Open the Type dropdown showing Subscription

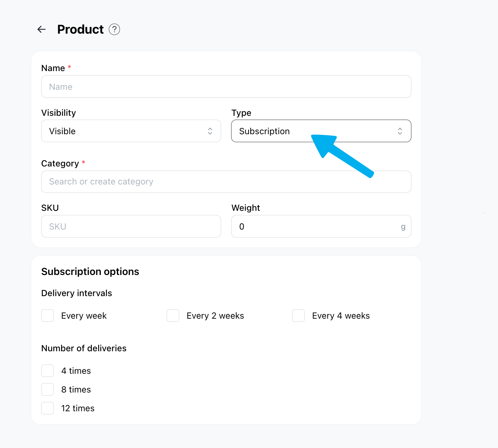point(321,131)
